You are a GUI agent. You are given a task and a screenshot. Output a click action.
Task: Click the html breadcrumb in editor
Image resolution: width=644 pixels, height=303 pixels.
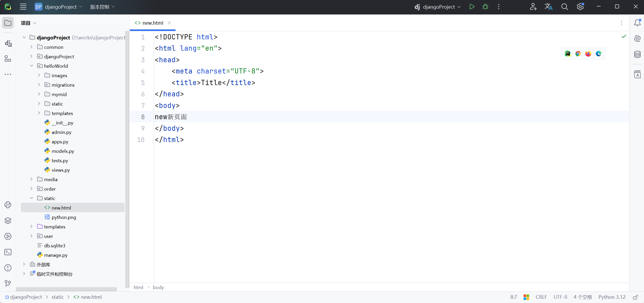(x=138, y=287)
